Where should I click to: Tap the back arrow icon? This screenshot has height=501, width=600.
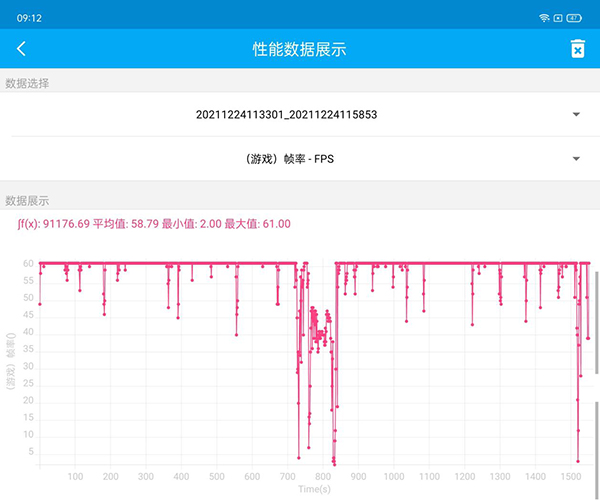(21, 49)
